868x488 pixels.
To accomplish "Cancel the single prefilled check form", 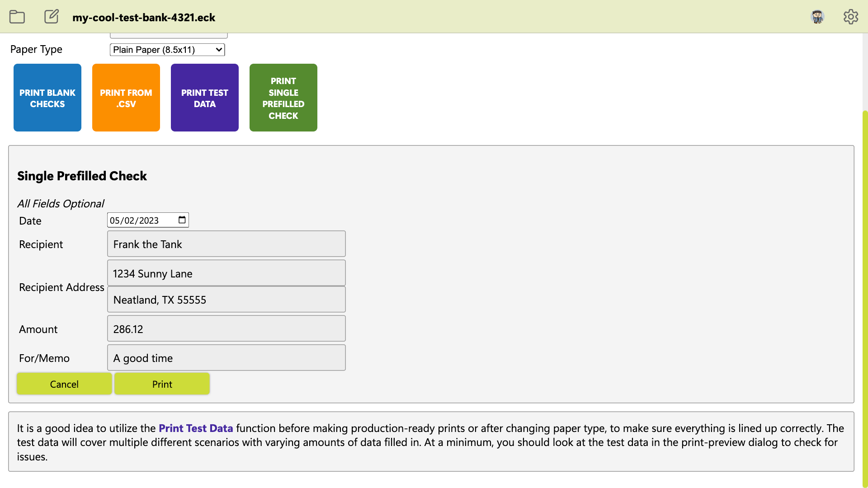I will tap(64, 384).
